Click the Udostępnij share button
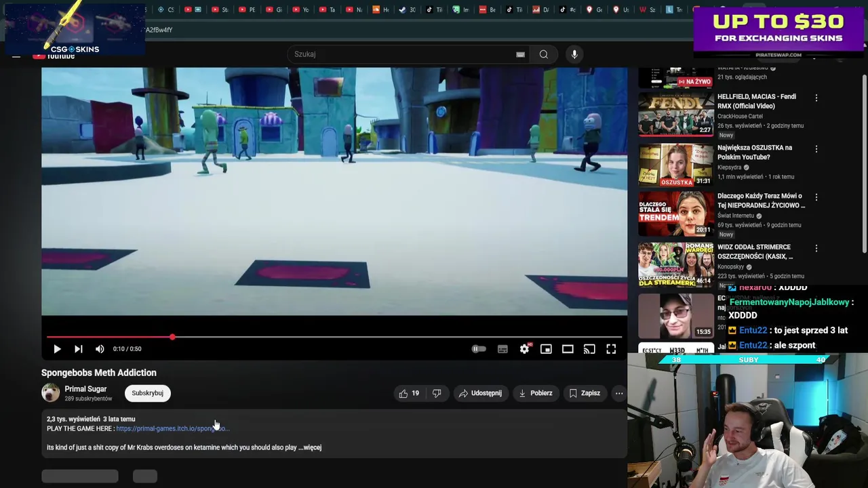Screen dimensions: 868x488 coord(480,393)
